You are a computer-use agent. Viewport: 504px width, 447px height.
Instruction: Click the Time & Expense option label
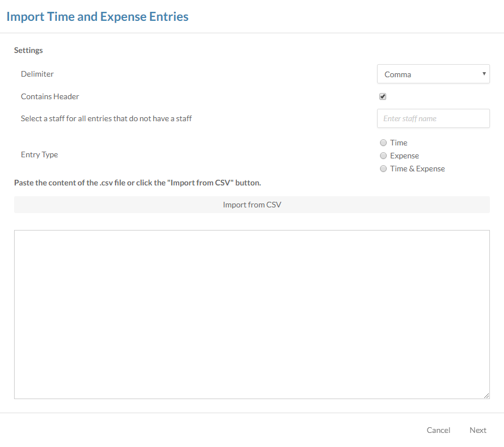(x=417, y=169)
